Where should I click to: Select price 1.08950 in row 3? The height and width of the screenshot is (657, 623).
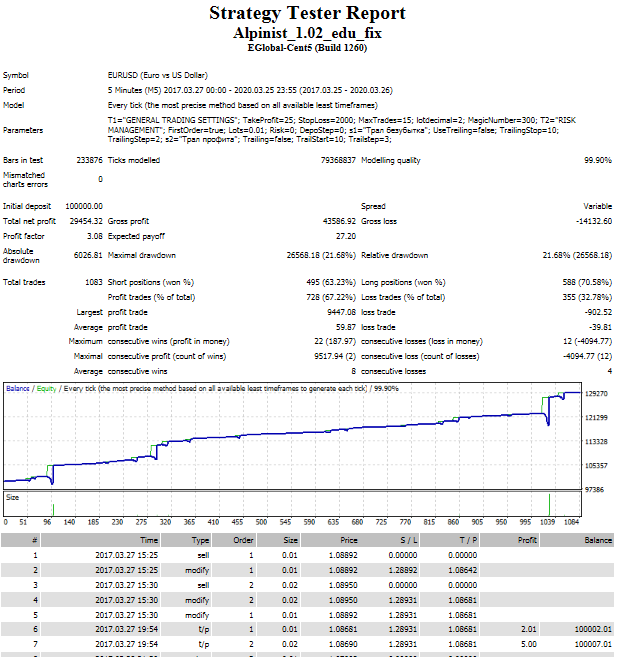pyautogui.click(x=343, y=586)
